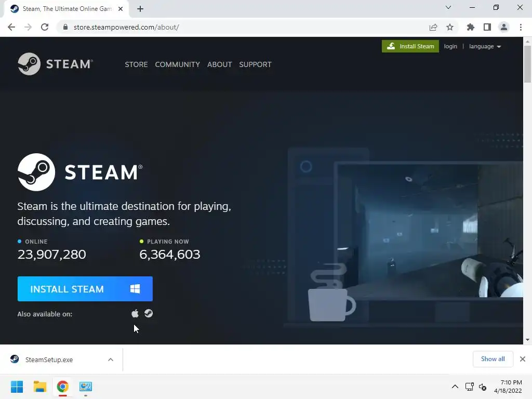
Task: Click the SteamOS icon under Also available on
Action: point(149,313)
